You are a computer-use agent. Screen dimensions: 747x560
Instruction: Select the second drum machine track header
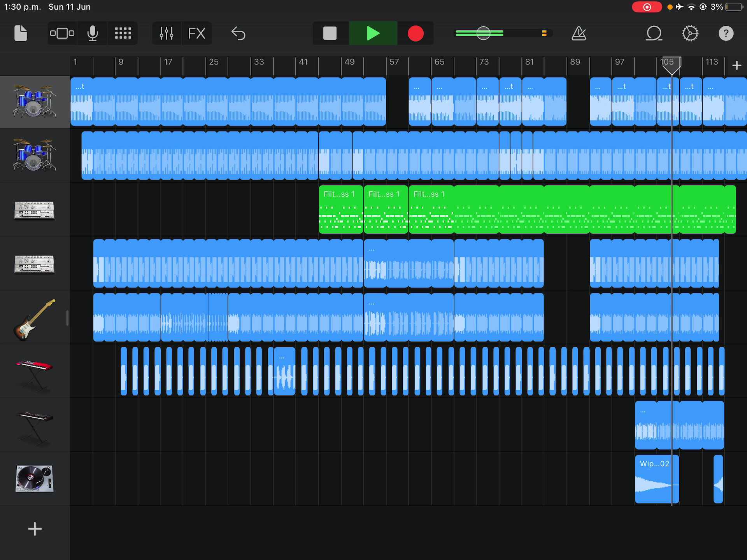35,264
